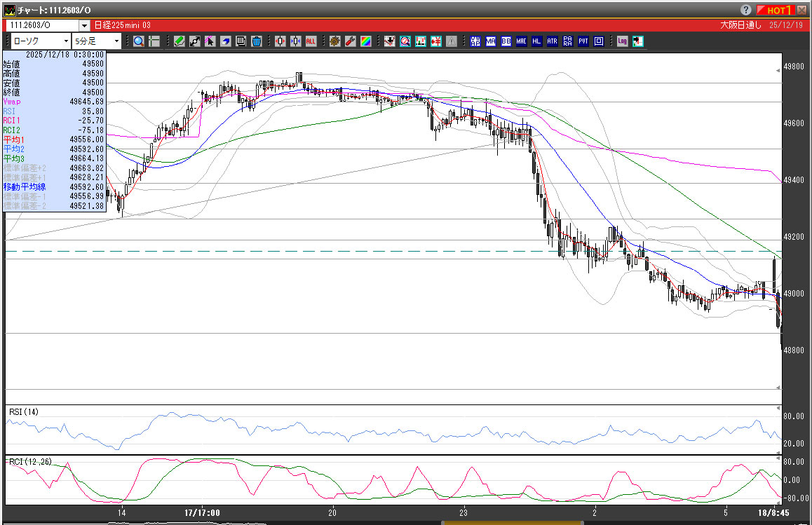Choose the trend line drawing tool
This screenshot has width=812, height=525.
coord(195,41)
